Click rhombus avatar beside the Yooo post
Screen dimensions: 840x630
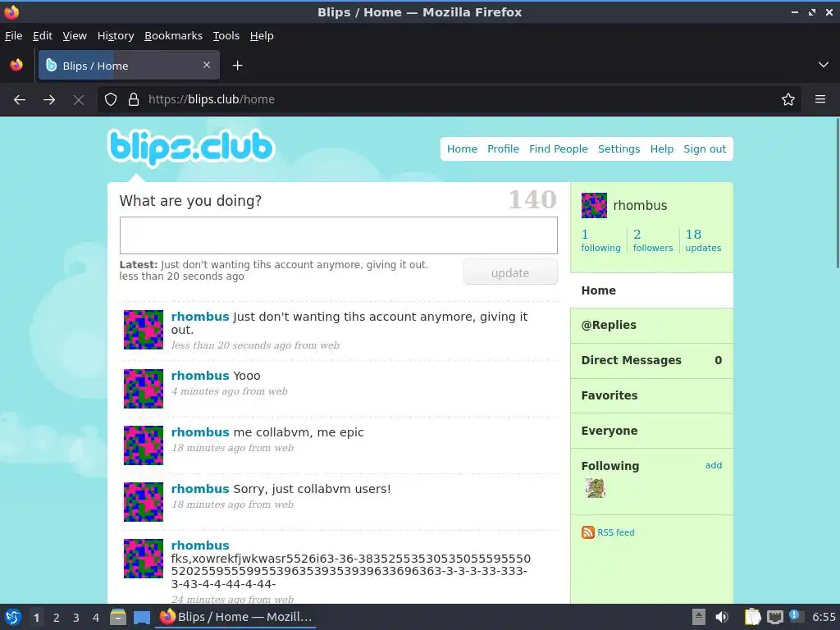coord(144,388)
